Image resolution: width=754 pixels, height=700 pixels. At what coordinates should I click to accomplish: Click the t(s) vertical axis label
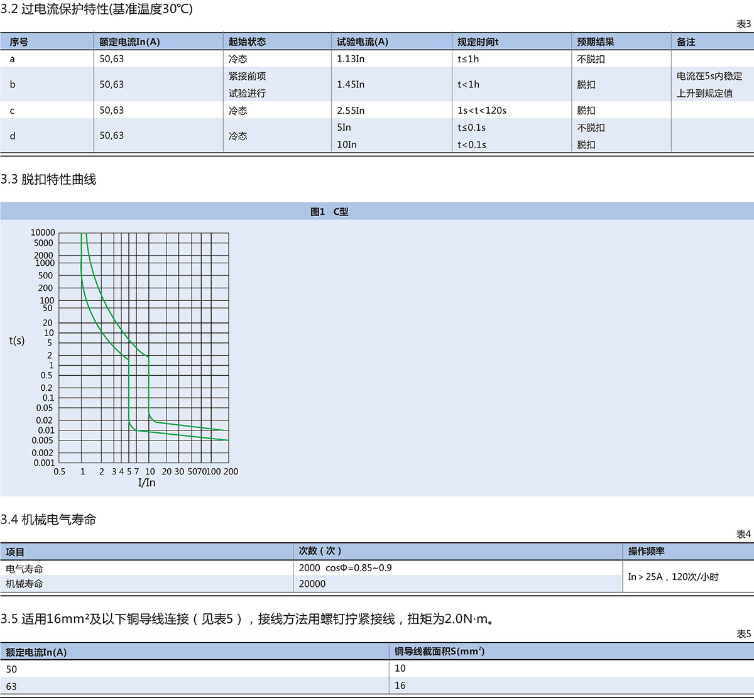(x=17, y=341)
